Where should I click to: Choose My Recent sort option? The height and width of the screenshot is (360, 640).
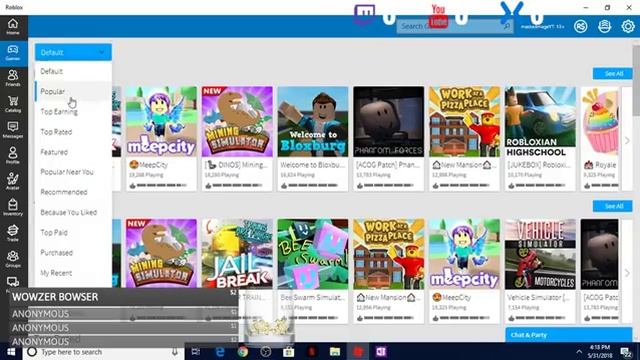[73, 273]
